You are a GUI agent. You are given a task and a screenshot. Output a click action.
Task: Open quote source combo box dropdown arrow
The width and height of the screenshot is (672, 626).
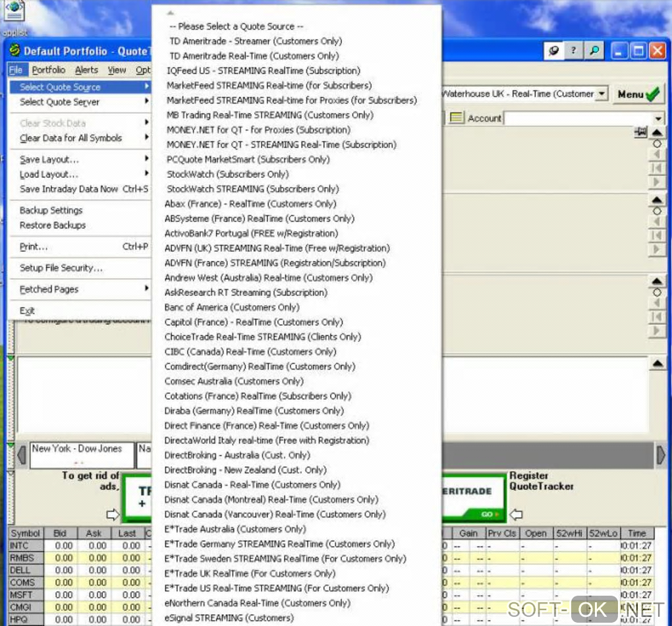tap(602, 94)
